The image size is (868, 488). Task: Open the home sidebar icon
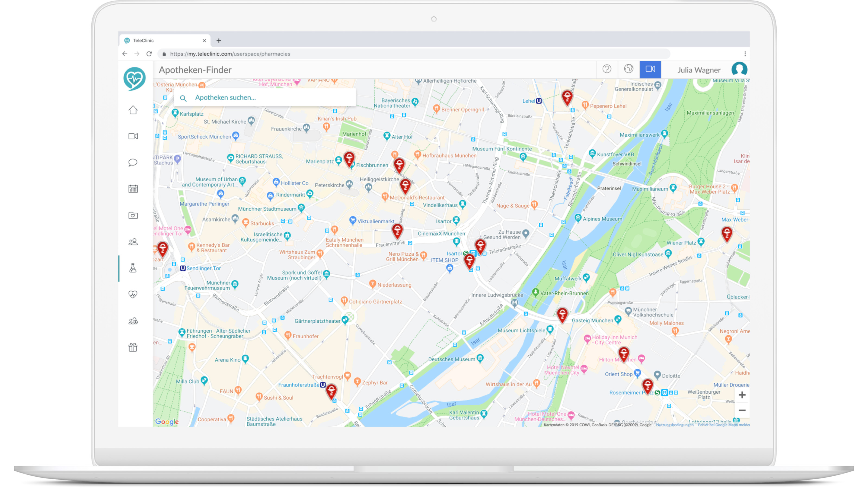tap(133, 110)
